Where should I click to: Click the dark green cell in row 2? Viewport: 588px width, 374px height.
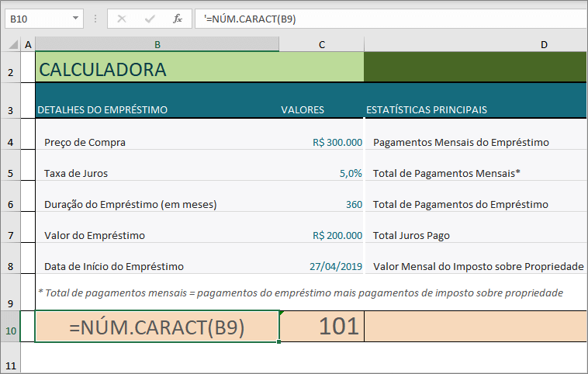(476, 70)
